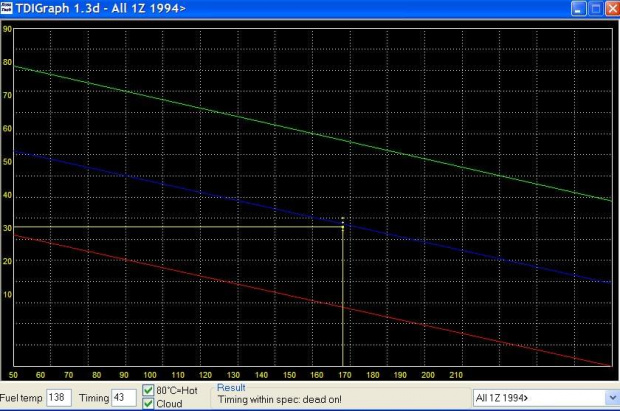Click the x-axis label 140
620x411 pixels.
[261, 375]
